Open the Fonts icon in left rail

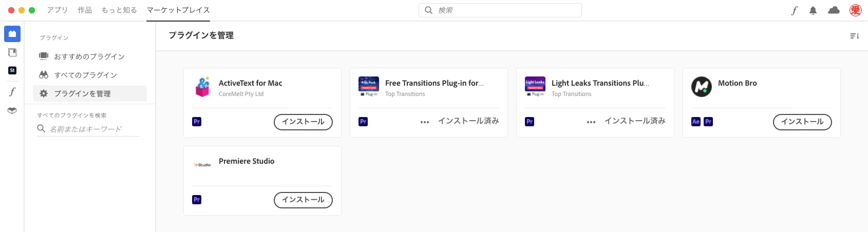[12, 92]
